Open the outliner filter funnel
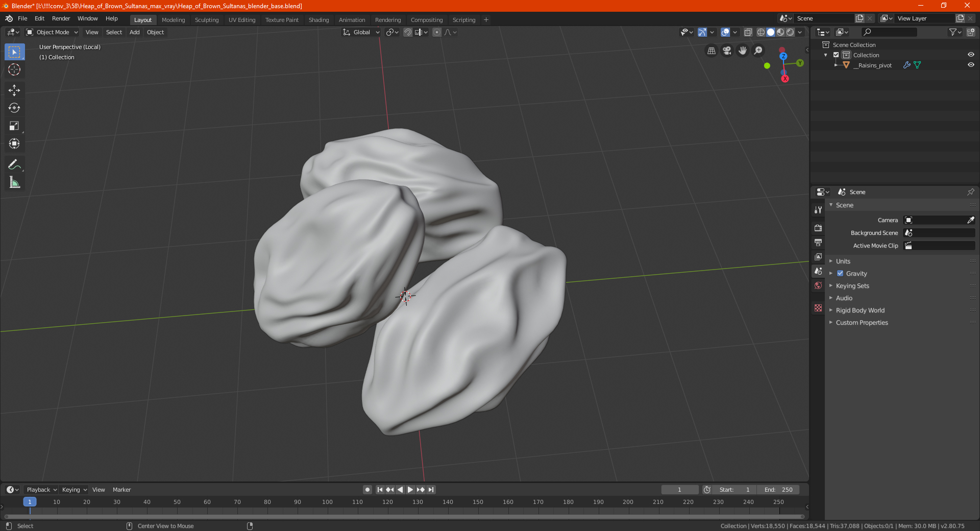This screenshot has height=531, width=980. (x=955, y=32)
